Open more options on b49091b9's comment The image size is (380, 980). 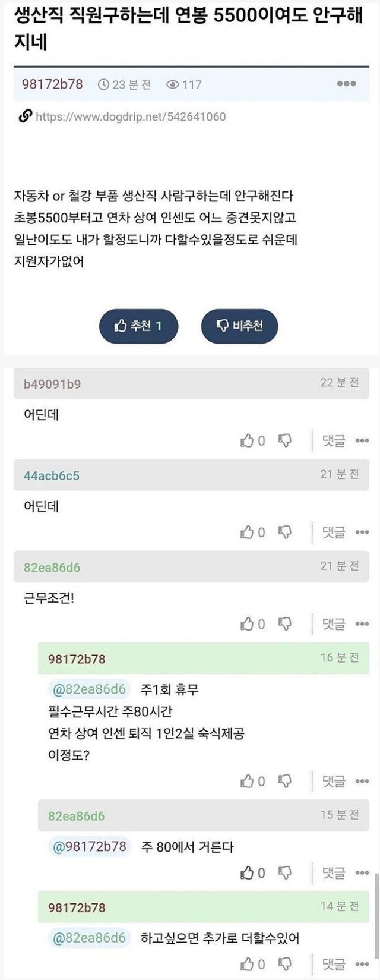pos(362,441)
